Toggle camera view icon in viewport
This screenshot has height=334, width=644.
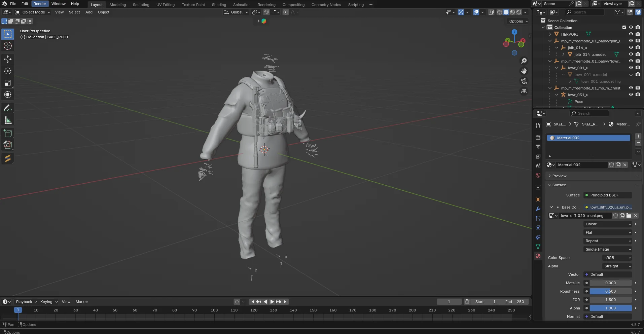point(524,81)
